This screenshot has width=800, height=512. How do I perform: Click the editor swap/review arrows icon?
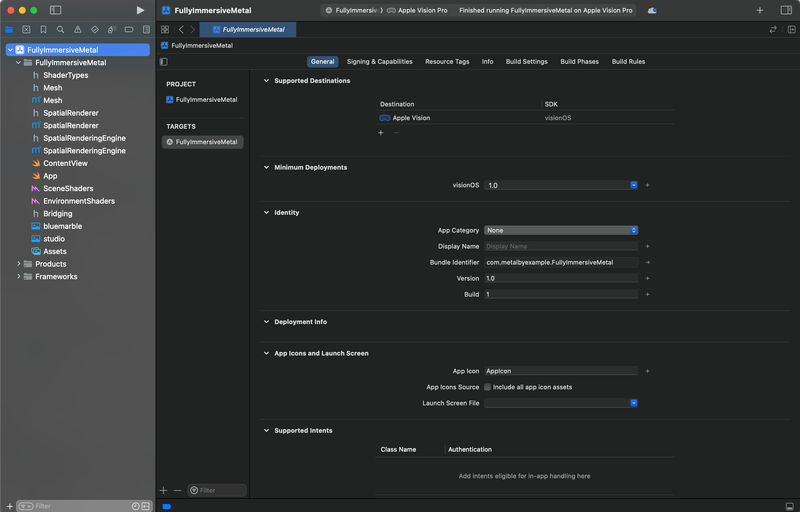coord(773,30)
